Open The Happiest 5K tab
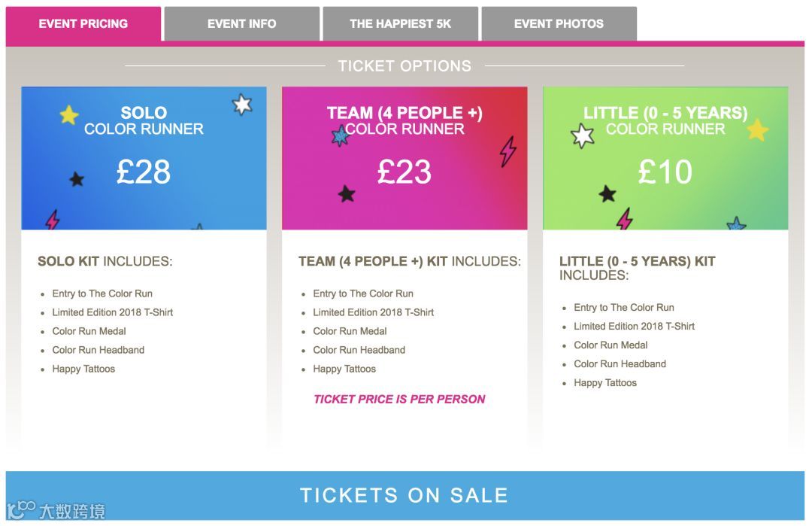 [400, 24]
